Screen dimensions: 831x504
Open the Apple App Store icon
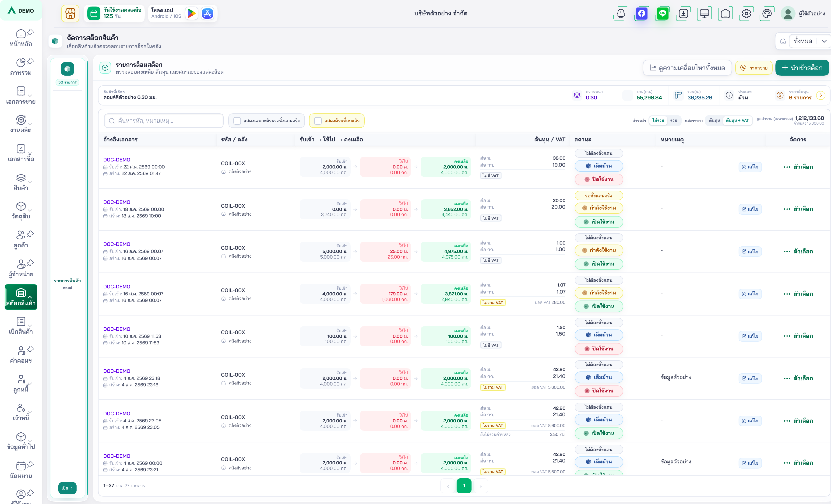pos(208,14)
